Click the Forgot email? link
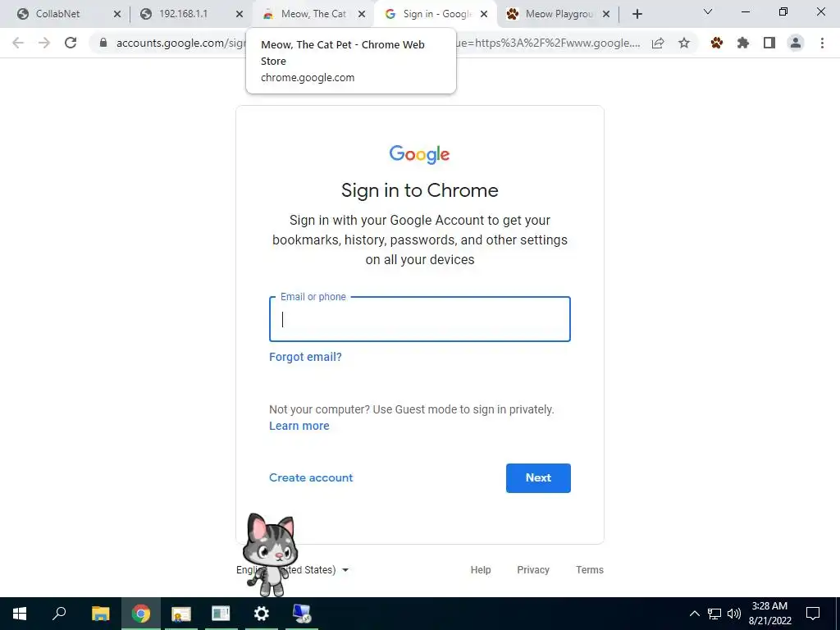 coord(305,357)
